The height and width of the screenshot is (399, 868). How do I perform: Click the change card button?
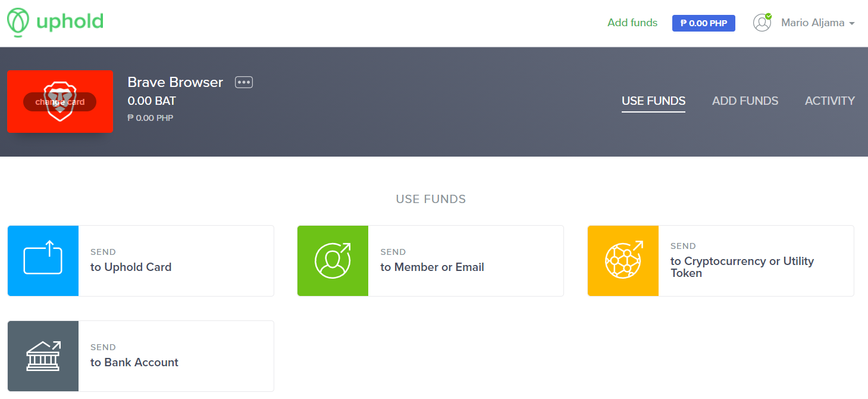tap(60, 102)
